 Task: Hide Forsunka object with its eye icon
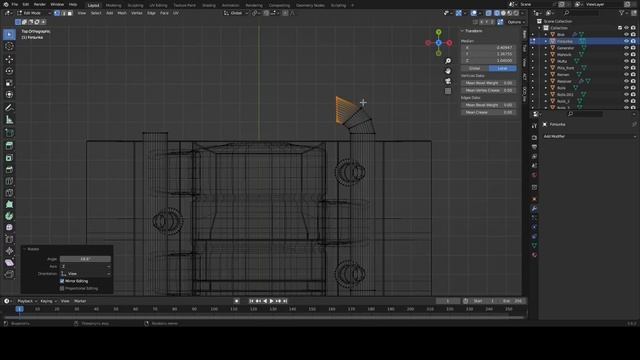627,41
